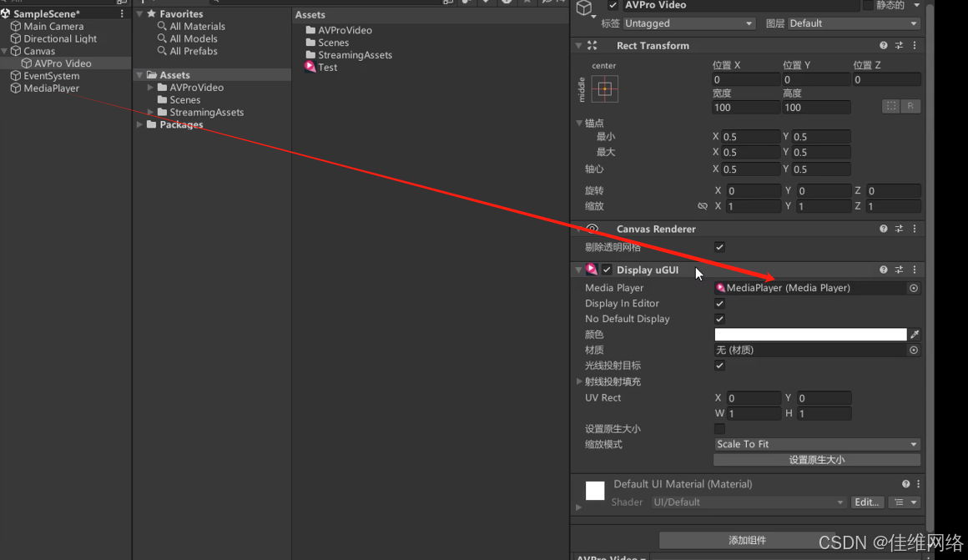
Task: Open All Materials saved search
Action: [x=197, y=26]
